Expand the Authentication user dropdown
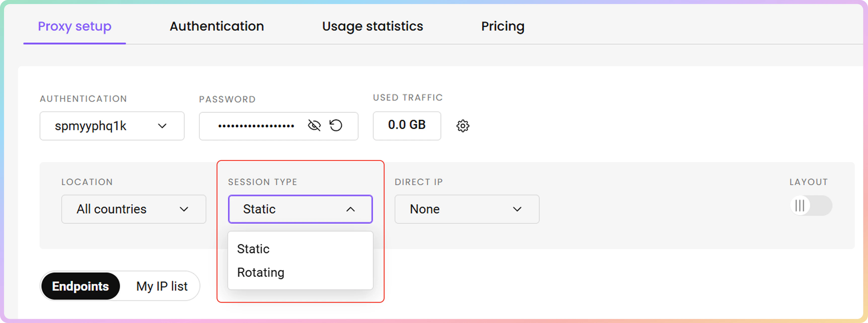868x323 pixels. pos(112,126)
